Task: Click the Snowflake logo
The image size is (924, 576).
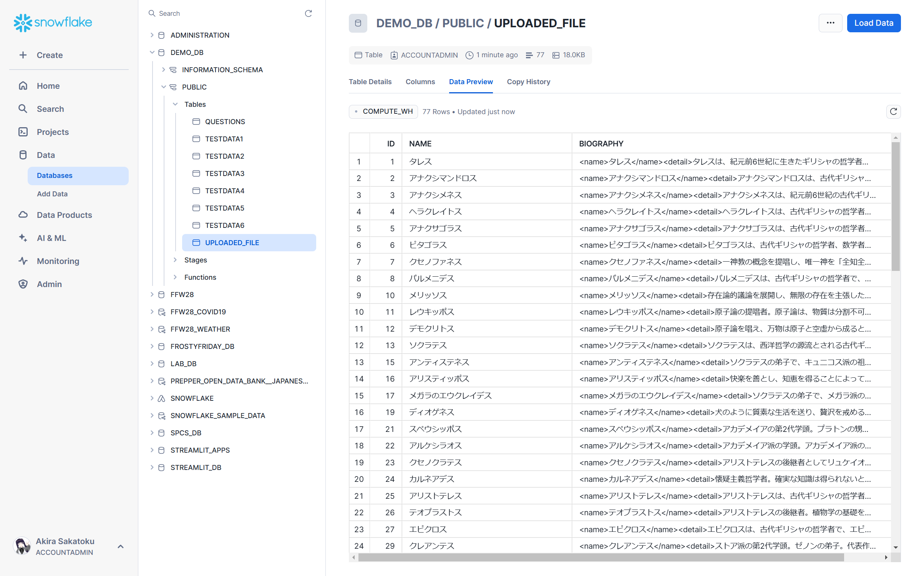Action: 53,23
